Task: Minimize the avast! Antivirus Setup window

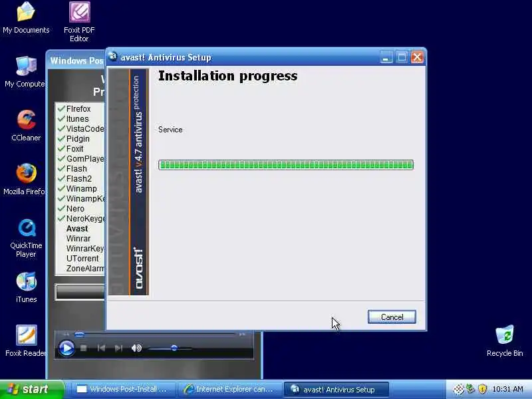Action: pos(386,57)
